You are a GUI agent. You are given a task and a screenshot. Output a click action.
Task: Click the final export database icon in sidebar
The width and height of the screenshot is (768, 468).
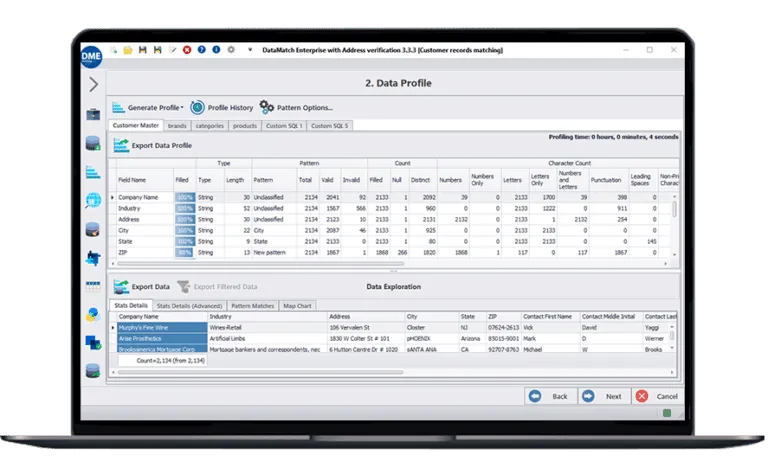(x=93, y=370)
